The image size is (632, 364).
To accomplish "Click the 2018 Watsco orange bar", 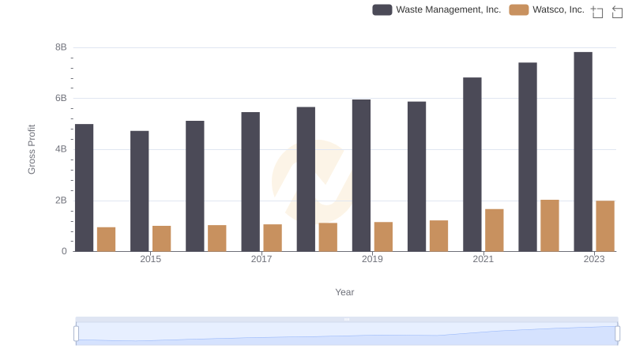I will click(328, 237).
